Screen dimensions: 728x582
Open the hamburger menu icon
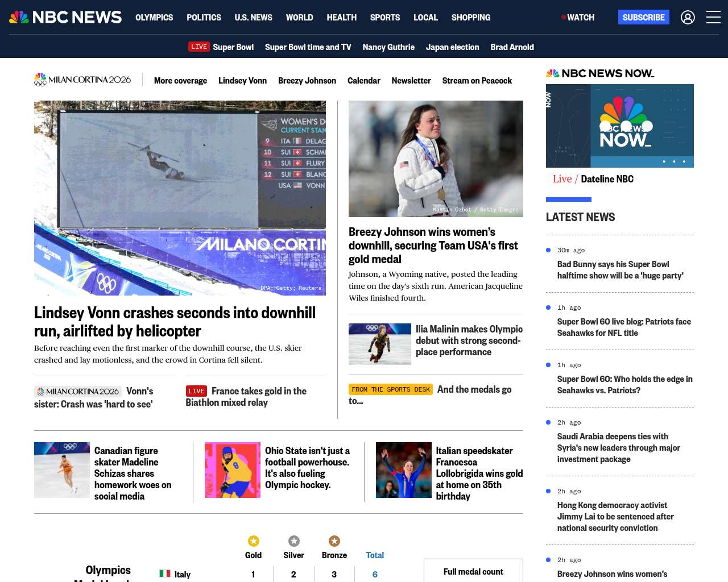coord(713,18)
